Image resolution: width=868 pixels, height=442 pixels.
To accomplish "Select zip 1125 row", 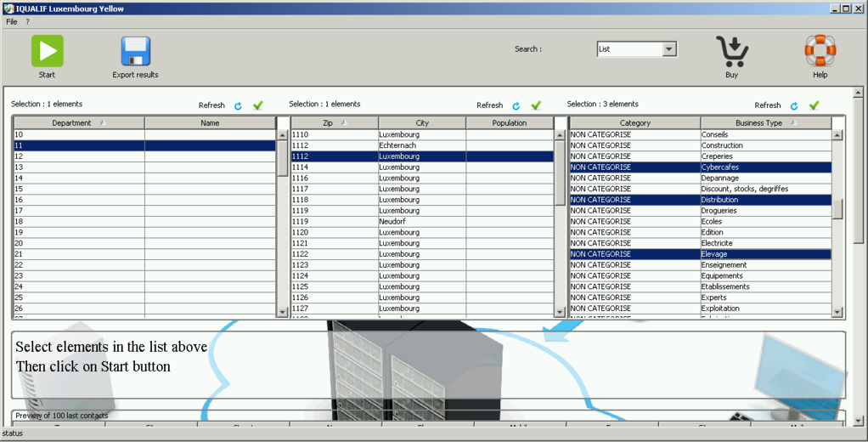I will tap(422, 287).
